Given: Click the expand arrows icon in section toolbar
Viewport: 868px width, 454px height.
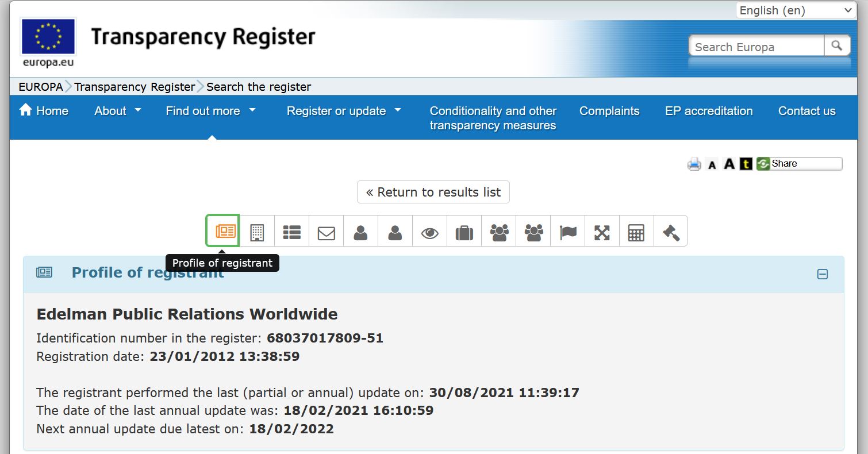Looking at the screenshot, I should pyautogui.click(x=602, y=232).
